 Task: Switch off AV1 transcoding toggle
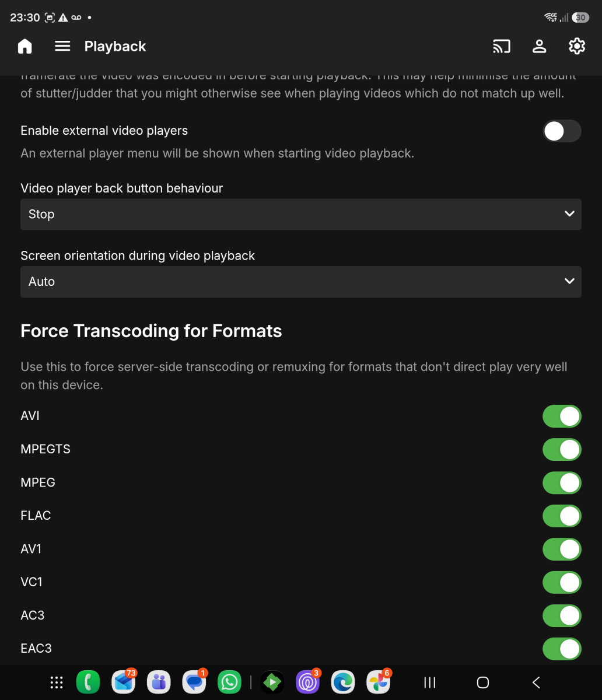(x=562, y=549)
